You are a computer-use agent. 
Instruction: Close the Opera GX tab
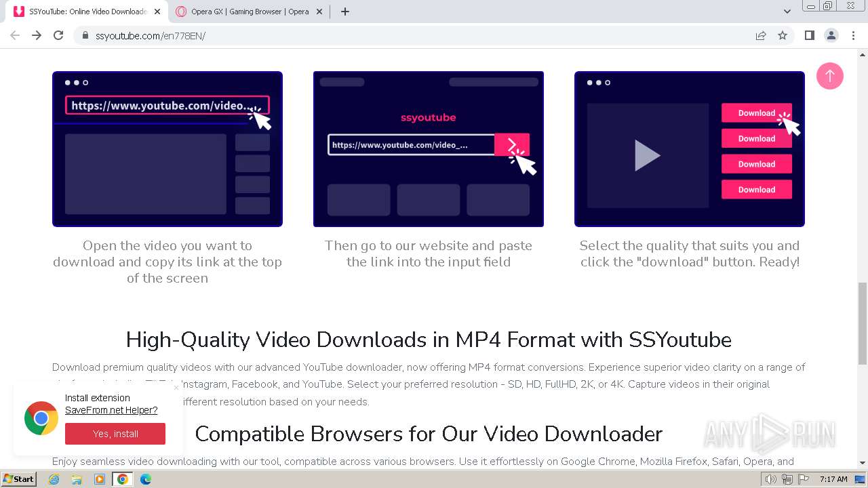pyautogui.click(x=319, y=12)
